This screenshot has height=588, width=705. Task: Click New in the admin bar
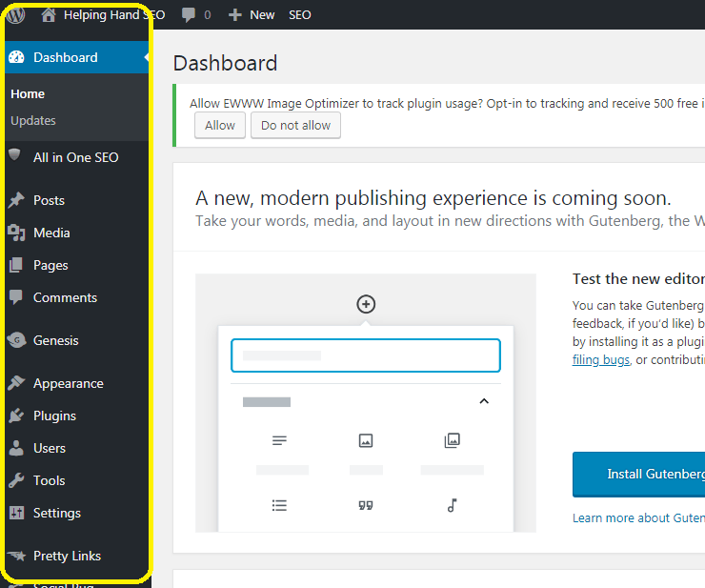(262, 15)
